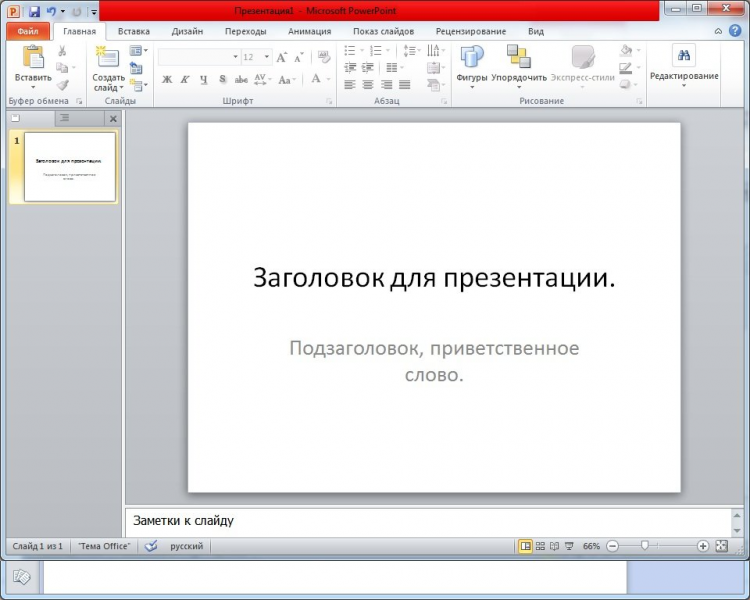The width and height of the screenshot is (750, 600).
Task: Click the русский language button in status bar
Action: [186, 546]
